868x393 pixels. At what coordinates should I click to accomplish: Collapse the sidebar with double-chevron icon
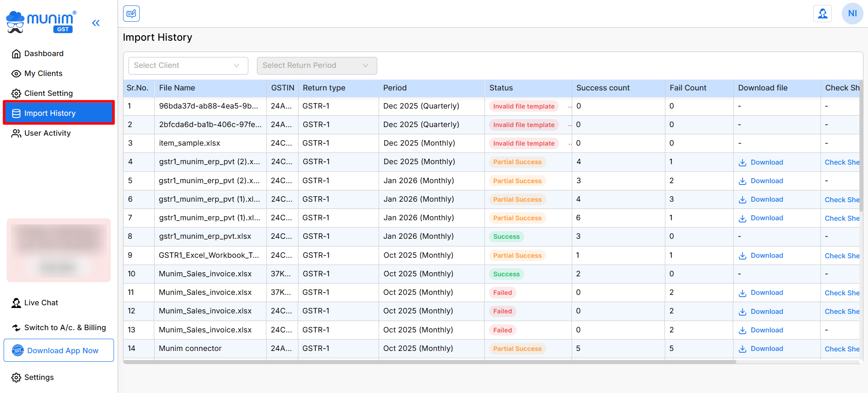pos(95,23)
